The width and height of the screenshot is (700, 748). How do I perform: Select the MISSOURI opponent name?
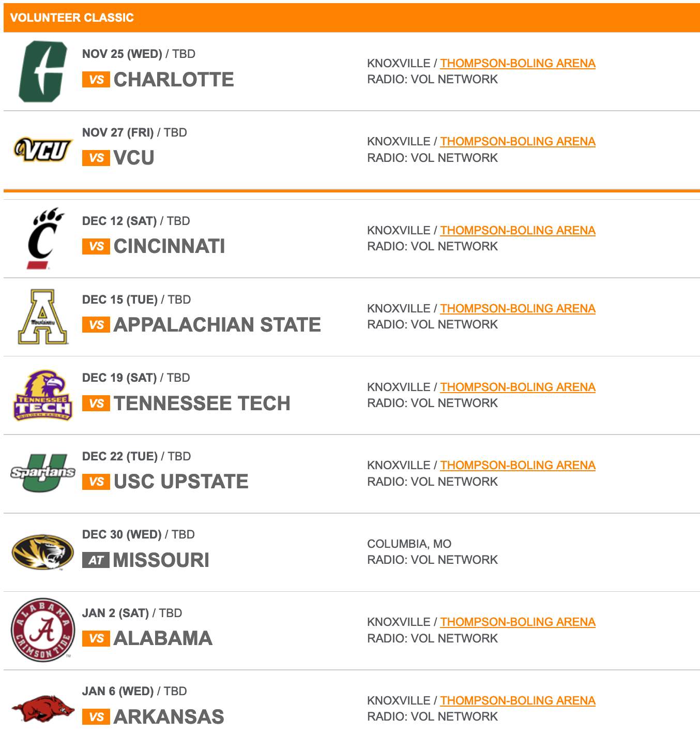point(161,560)
